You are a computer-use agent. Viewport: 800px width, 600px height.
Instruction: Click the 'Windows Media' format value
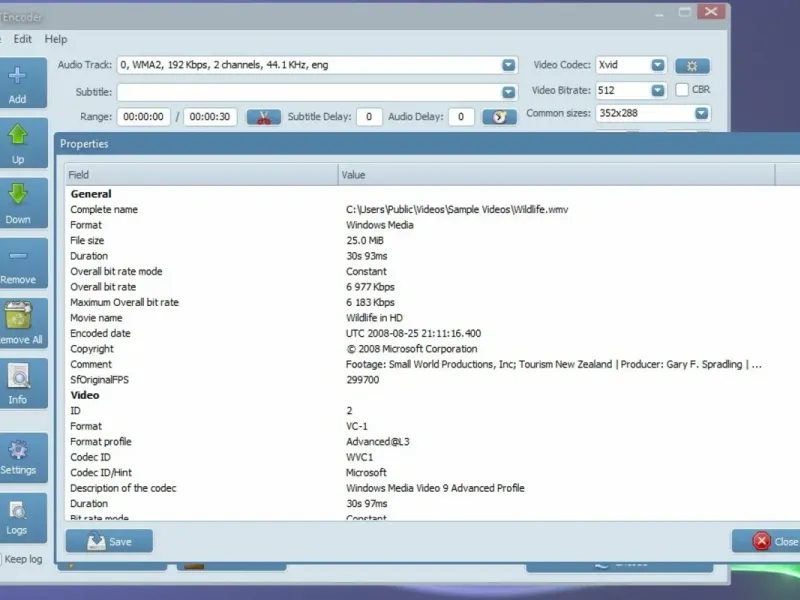[380, 225]
